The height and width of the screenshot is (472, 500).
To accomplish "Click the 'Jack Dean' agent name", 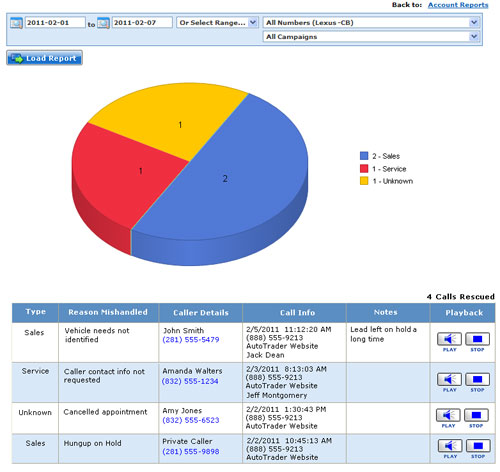I will [x=265, y=355].
